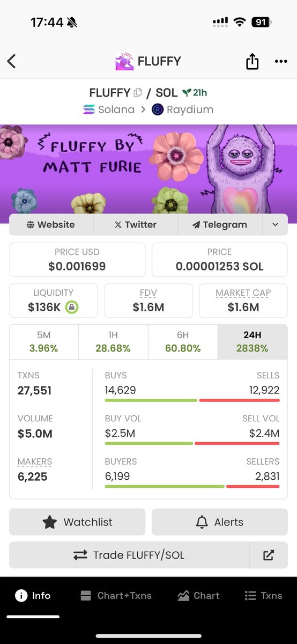This screenshot has height=644, width=297.
Task: Open the share icon in header
Action: 252,61
